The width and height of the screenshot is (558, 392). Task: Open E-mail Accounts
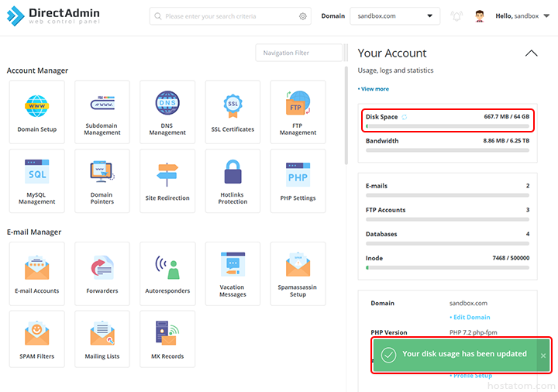point(37,273)
